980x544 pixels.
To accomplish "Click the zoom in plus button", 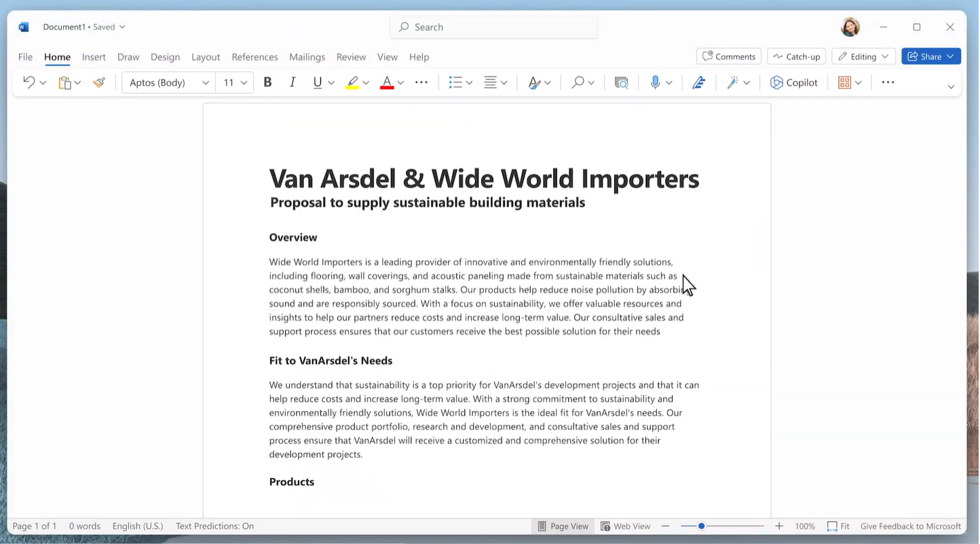I will coord(778,526).
